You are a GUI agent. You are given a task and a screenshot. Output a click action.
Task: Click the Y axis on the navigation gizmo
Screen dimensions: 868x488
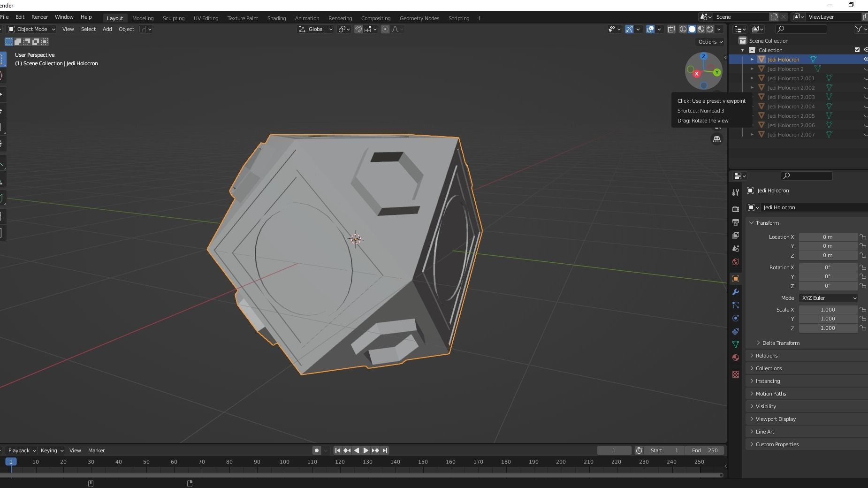pos(717,72)
